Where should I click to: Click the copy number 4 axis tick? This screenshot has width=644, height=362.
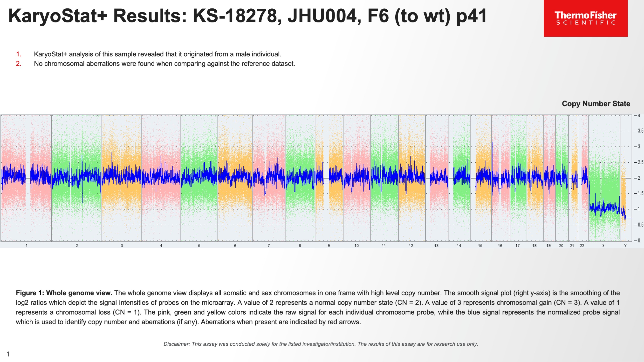click(638, 116)
